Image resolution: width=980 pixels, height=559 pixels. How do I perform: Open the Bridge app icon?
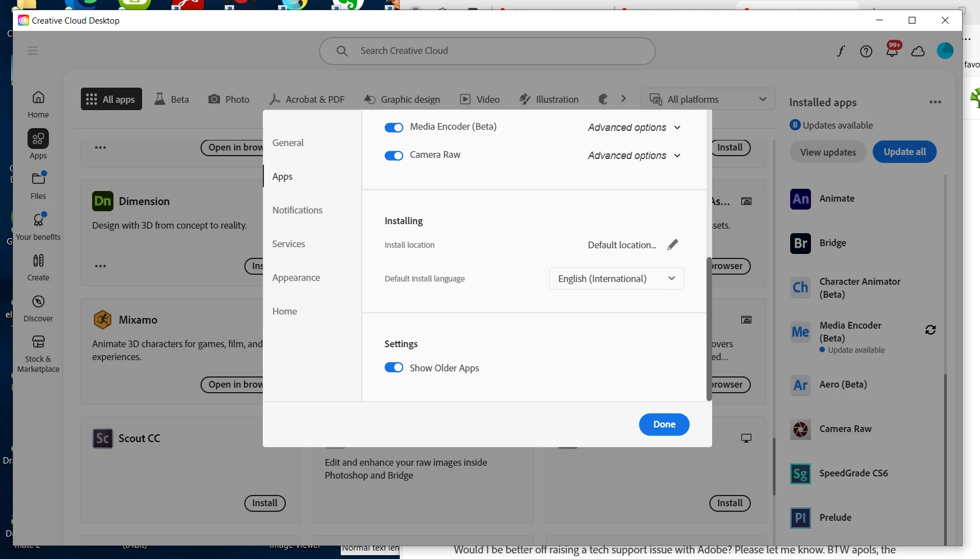(x=800, y=243)
